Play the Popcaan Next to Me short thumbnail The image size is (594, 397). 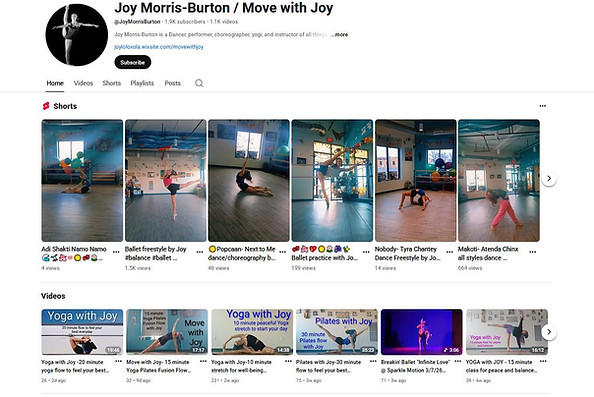(x=249, y=181)
